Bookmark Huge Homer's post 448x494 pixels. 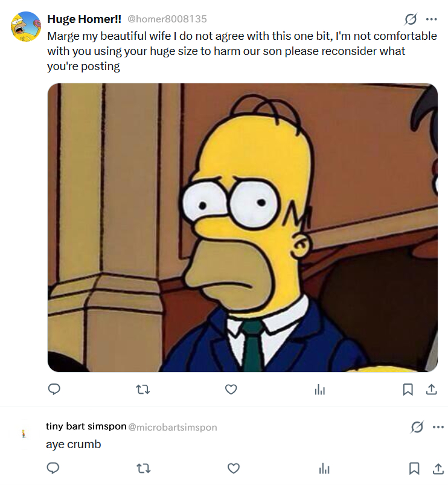coord(408,390)
